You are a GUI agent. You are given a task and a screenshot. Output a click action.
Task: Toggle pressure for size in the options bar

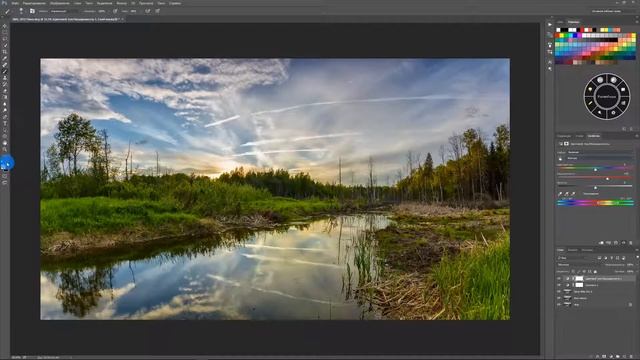[x=158, y=11]
